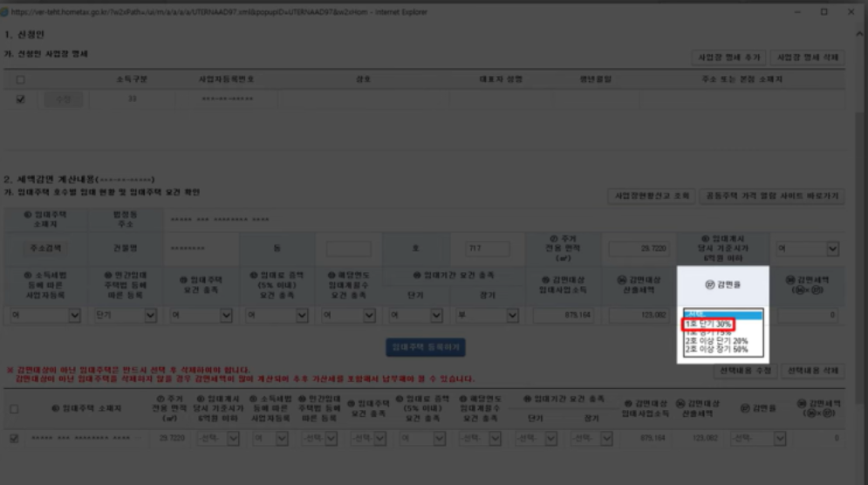
Task: Click the 감면대상 임대사업소득 field showing 879,164
Action: 563,315
